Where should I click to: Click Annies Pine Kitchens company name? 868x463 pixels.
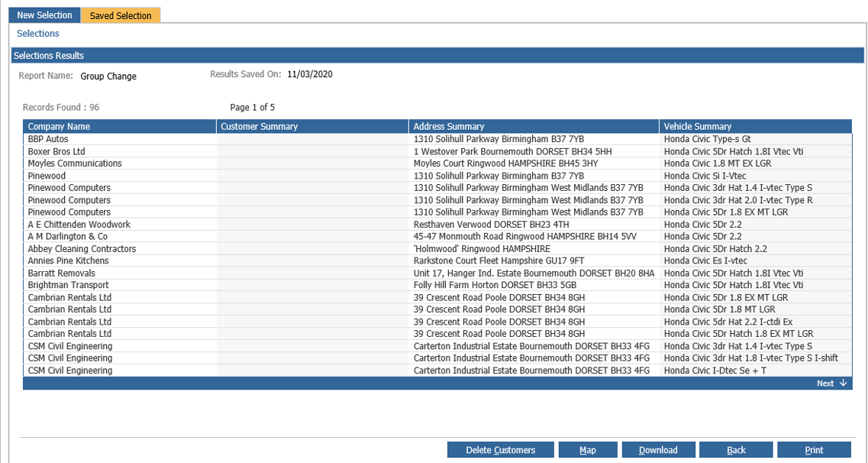68,261
